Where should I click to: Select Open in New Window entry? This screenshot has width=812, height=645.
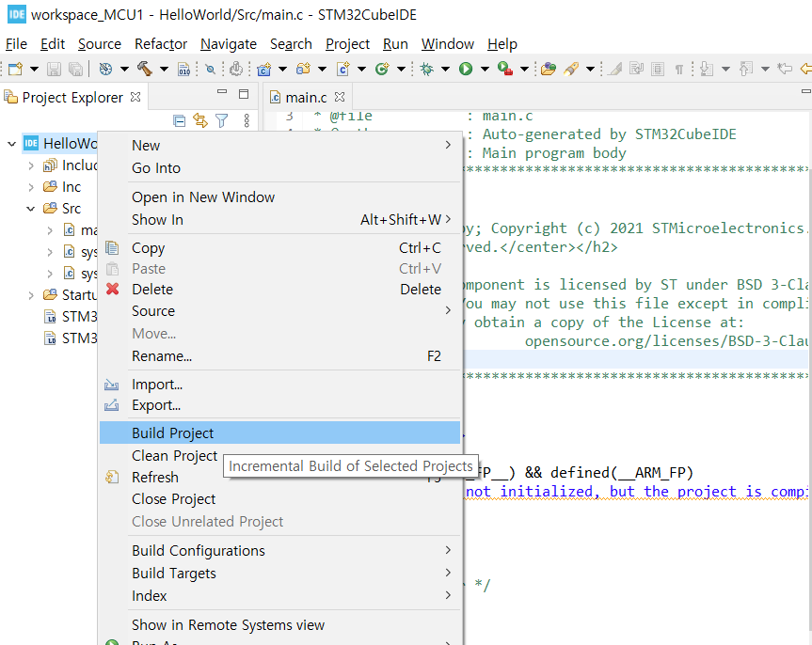[x=279, y=197]
